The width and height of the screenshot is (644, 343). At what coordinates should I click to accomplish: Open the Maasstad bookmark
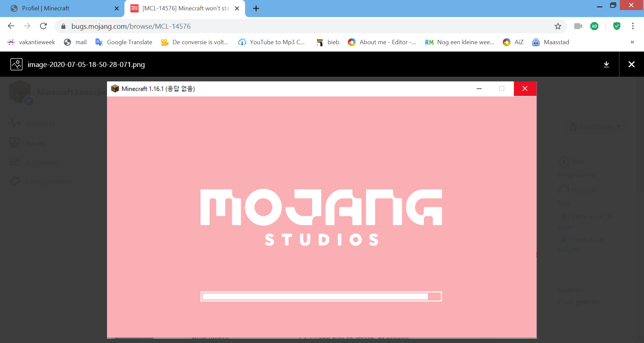(551, 42)
